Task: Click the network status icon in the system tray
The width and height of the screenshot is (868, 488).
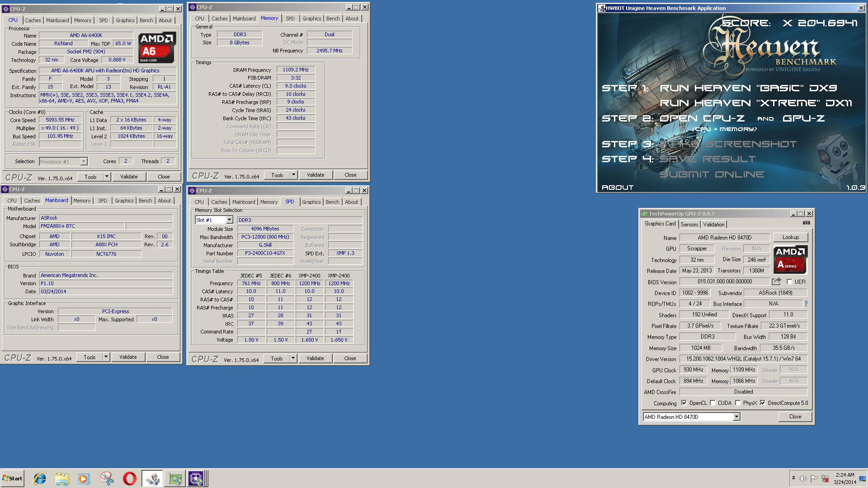Action: tap(825, 479)
